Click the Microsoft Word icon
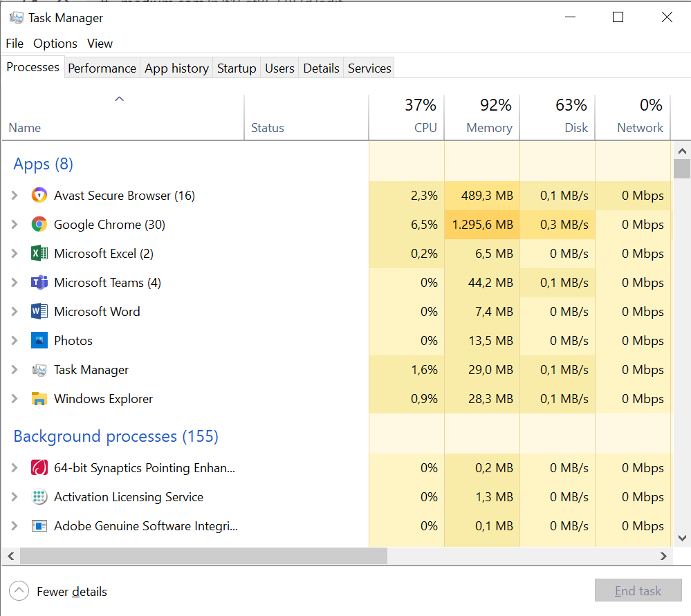 pyautogui.click(x=39, y=312)
